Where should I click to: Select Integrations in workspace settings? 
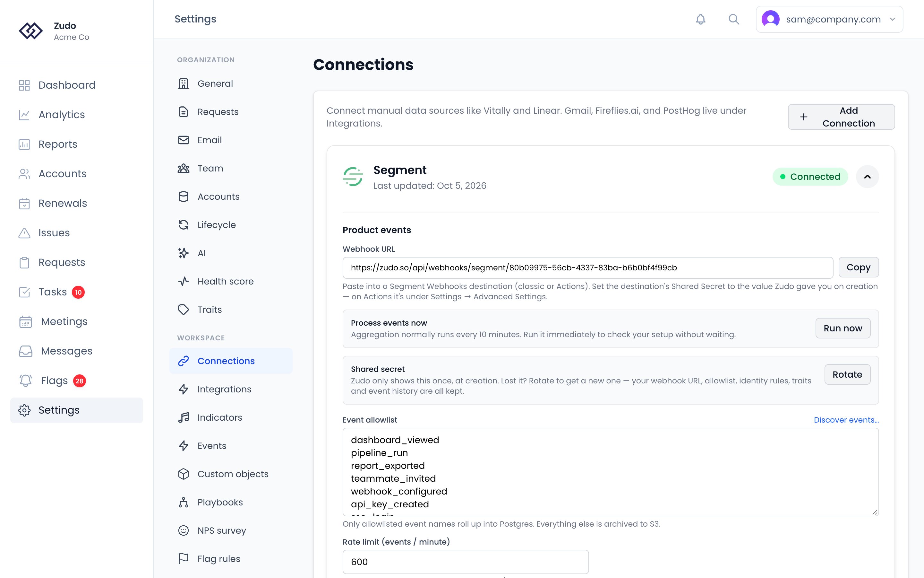pyautogui.click(x=231, y=389)
